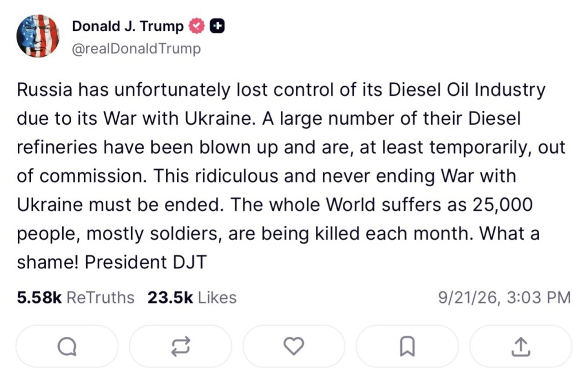The image size is (588, 381).
Task: Click the 'ReTruths' label text
Action: click(x=100, y=298)
